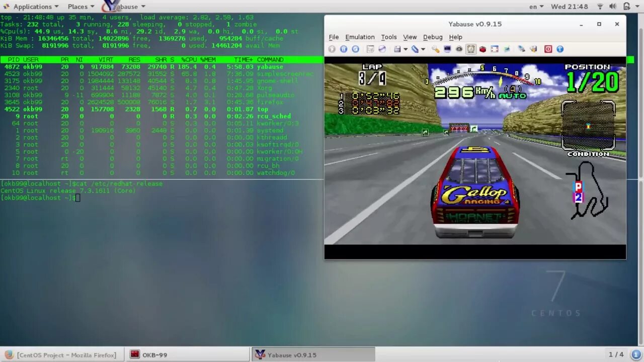The height and width of the screenshot is (362, 644).
Task: Toggle FPS display with the eye icon
Action: click(x=459, y=49)
